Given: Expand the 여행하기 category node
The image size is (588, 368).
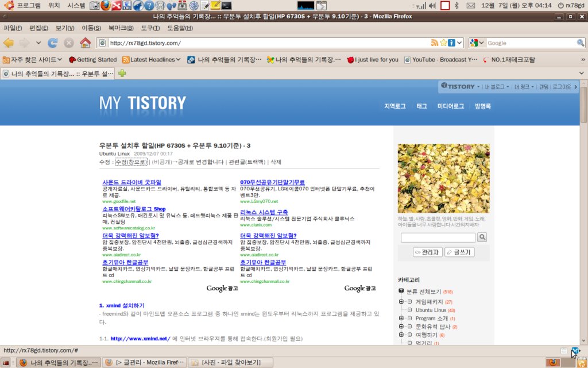Looking at the screenshot, I should [401, 335].
